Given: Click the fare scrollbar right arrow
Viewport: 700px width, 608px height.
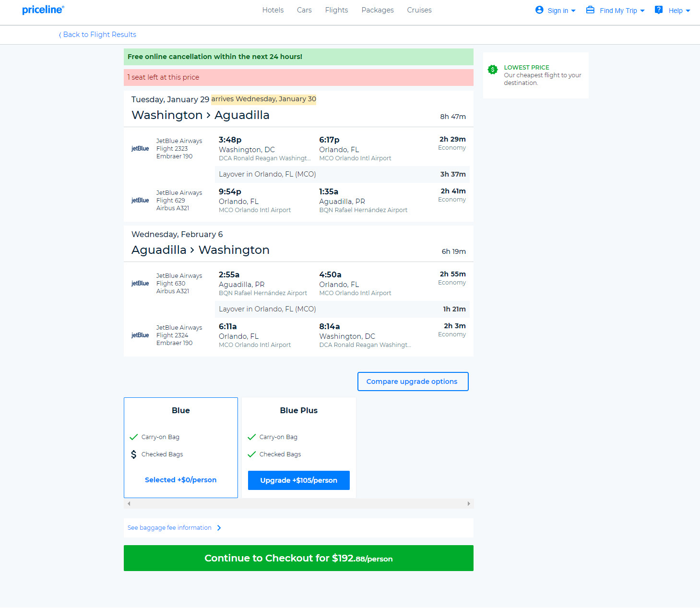Looking at the screenshot, I should (469, 503).
